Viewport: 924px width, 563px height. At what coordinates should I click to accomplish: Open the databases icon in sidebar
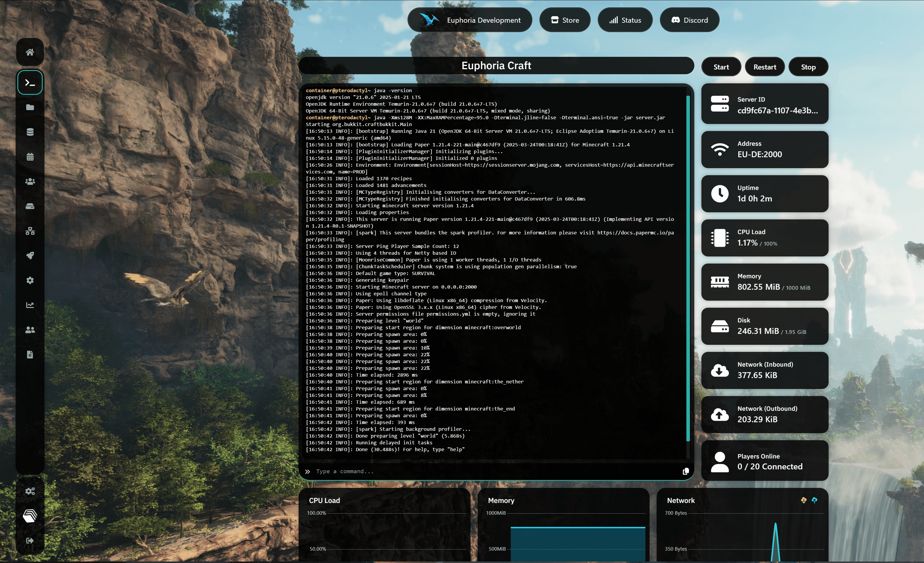pos(30,132)
